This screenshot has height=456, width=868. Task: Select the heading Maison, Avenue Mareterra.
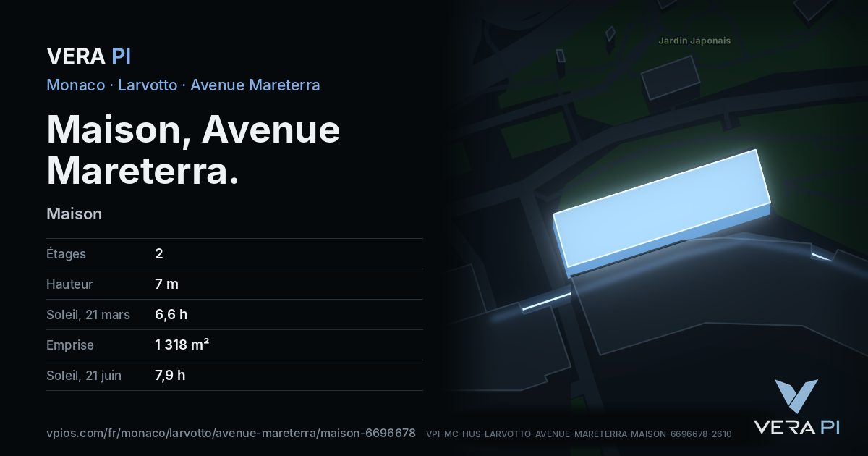pos(193,150)
